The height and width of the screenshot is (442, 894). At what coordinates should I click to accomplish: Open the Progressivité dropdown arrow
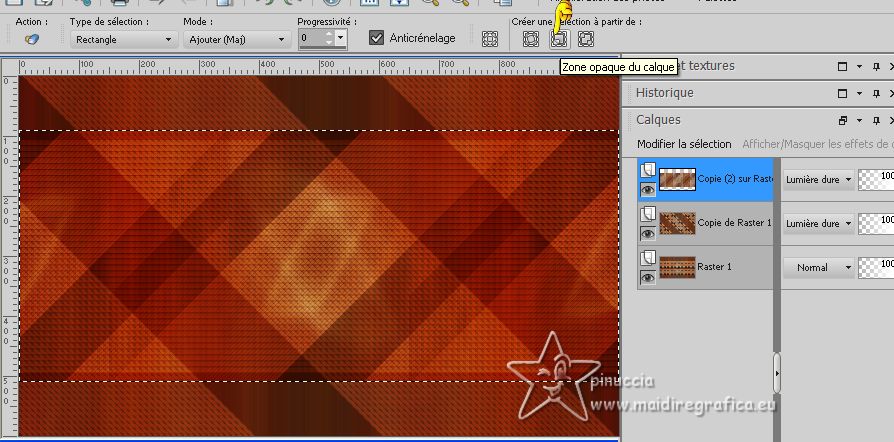pos(340,38)
